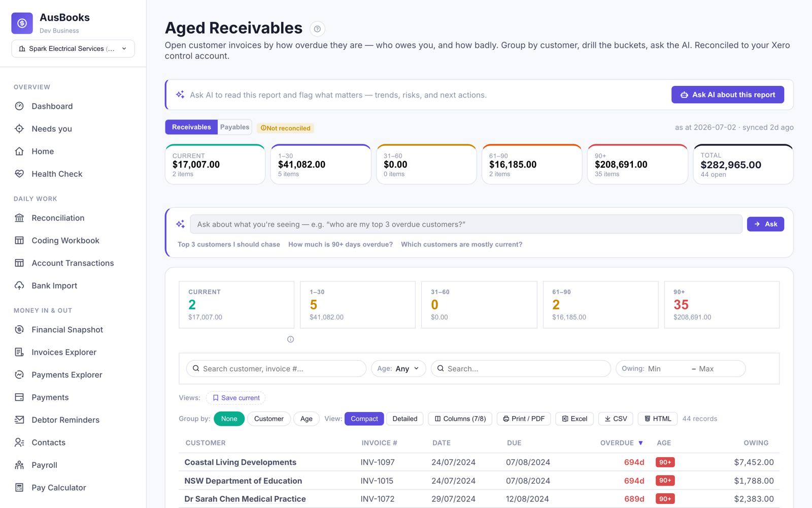Click Save current view

(x=235, y=398)
